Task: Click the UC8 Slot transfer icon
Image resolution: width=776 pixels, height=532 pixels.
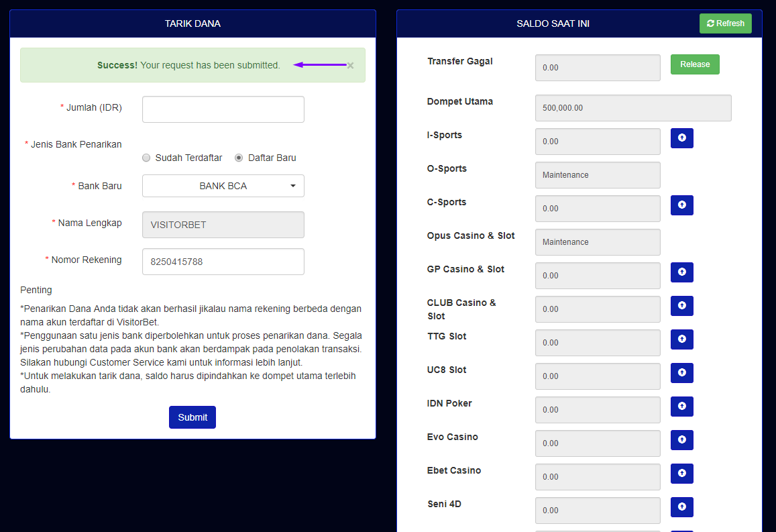Action: click(x=681, y=372)
